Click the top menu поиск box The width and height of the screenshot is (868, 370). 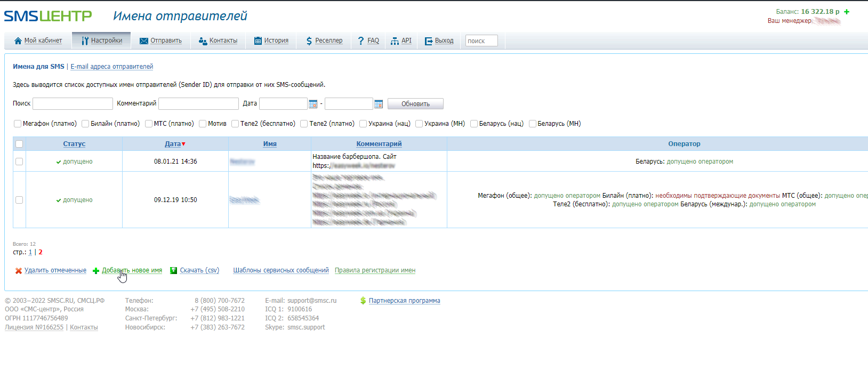481,41
